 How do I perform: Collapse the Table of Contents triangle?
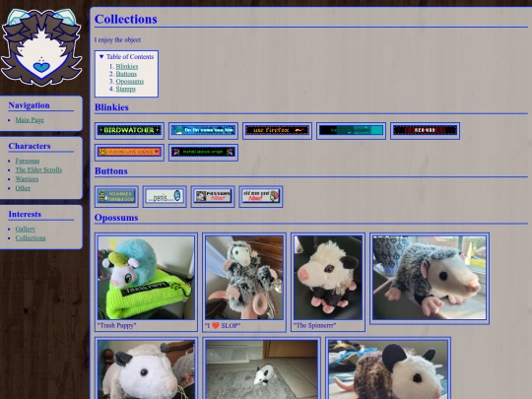(101, 57)
